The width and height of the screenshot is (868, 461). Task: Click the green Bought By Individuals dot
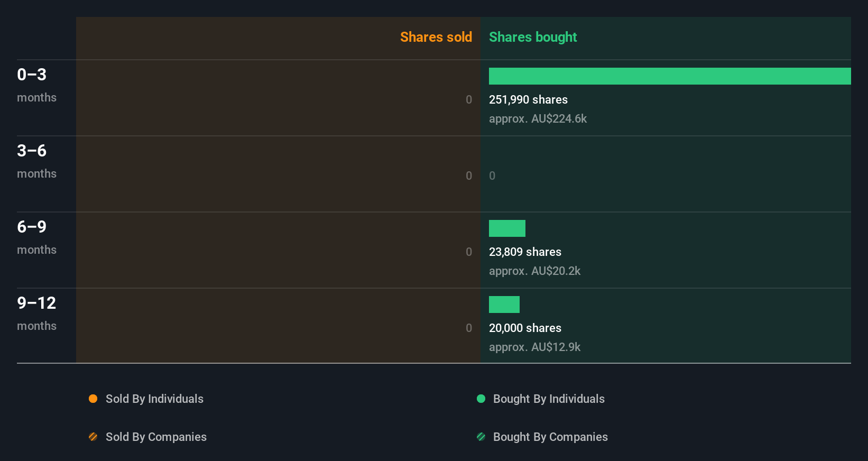click(481, 399)
